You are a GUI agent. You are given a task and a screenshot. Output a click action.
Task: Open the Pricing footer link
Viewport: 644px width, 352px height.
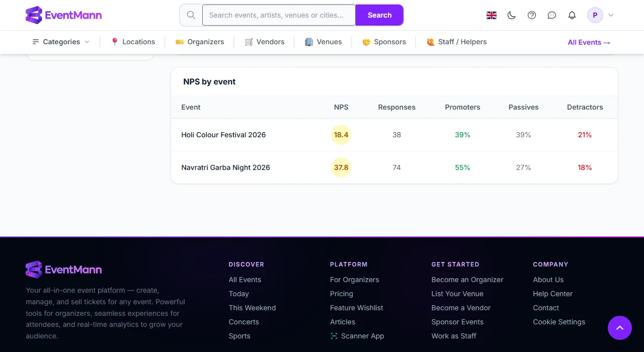tap(342, 294)
